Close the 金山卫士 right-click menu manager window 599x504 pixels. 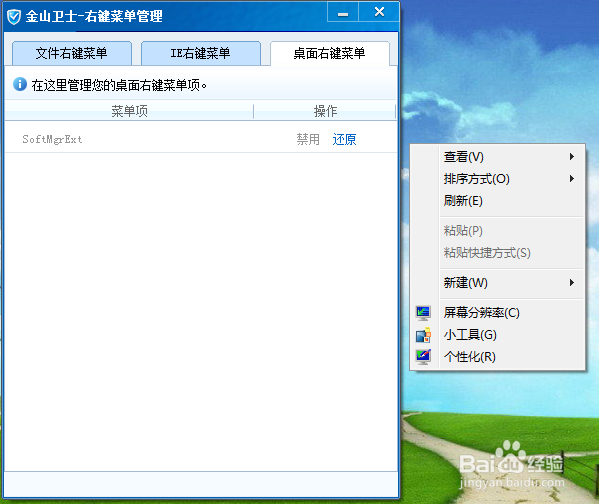pos(379,12)
